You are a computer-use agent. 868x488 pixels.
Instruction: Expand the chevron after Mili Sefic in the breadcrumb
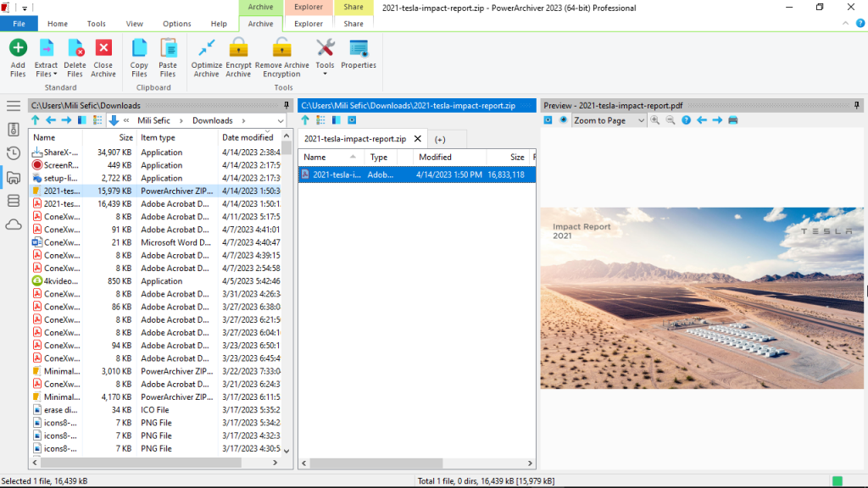tap(181, 120)
